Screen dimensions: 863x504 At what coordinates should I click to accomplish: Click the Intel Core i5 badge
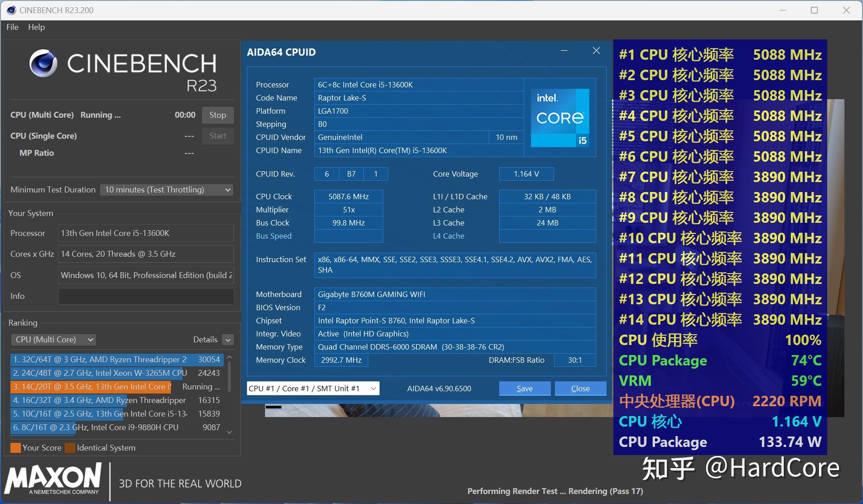(x=560, y=118)
